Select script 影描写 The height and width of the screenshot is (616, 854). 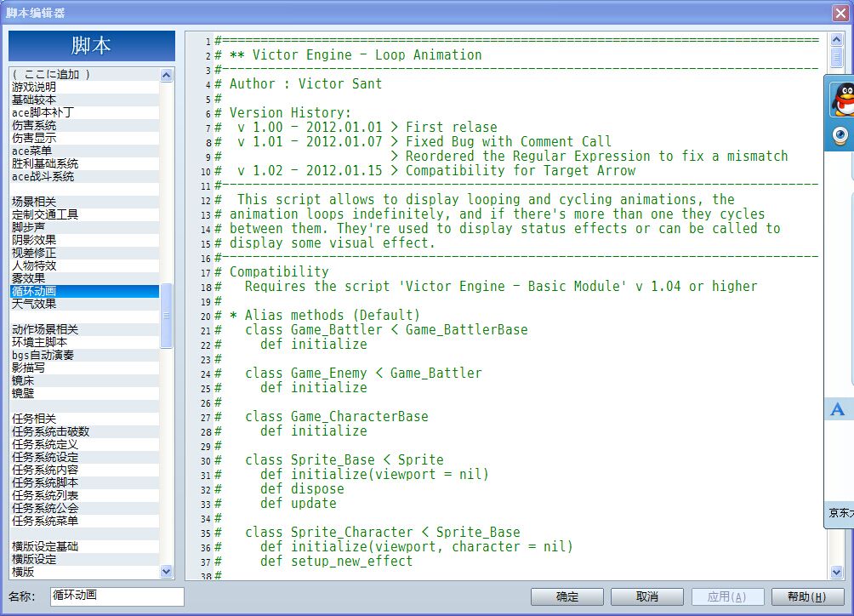[x=85, y=367]
